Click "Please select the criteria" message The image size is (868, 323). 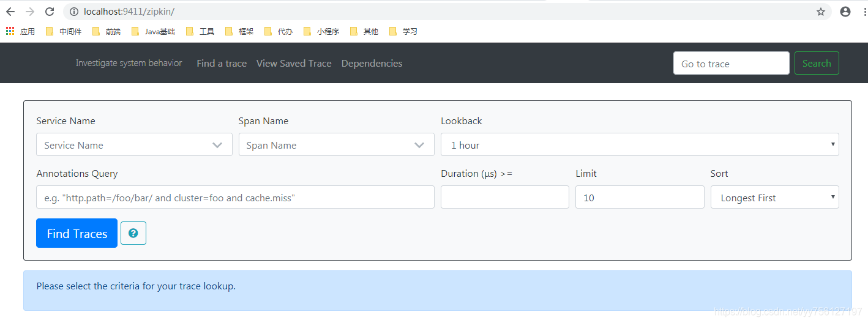136,286
